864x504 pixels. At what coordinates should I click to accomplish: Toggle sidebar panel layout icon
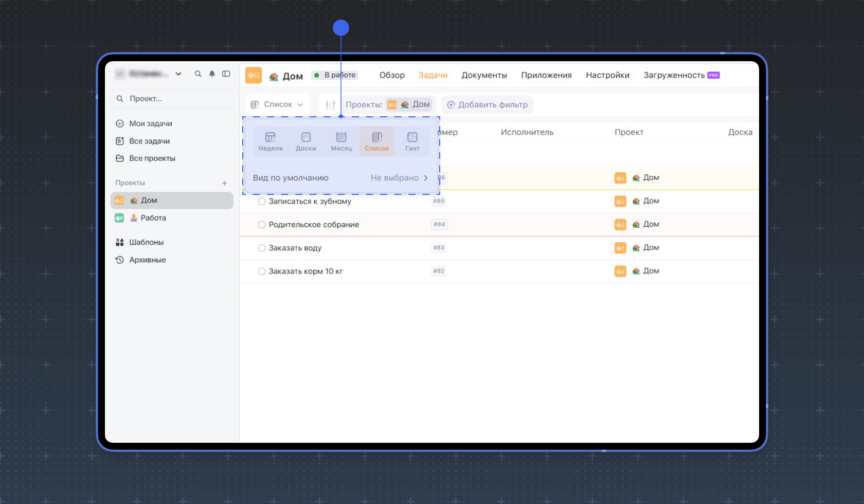pyautogui.click(x=226, y=74)
